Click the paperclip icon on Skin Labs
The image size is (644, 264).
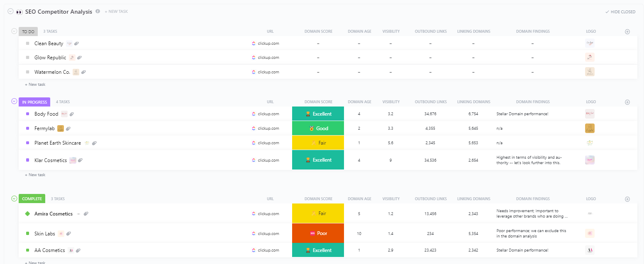pyautogui.click(x=68, y=234)
